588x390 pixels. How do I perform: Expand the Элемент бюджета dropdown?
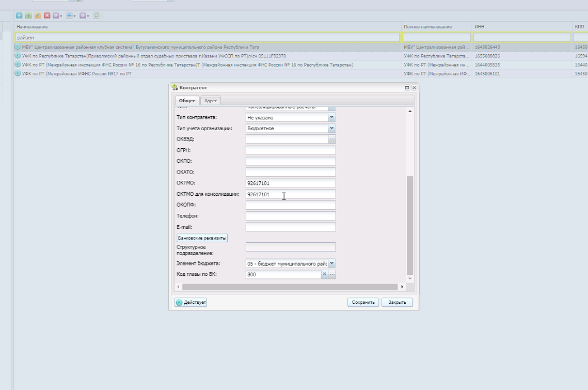click(x=331, y=263)
